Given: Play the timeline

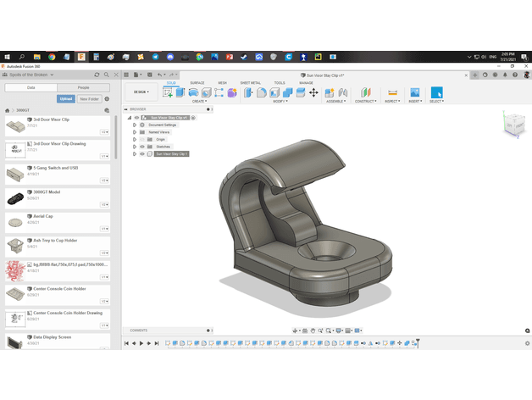Looking at the screenshot, I should point(141,343).
